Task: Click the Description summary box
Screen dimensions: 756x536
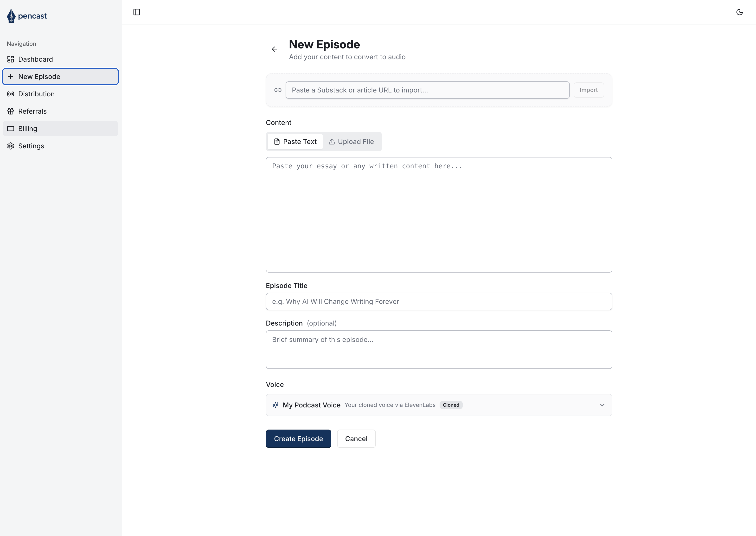Action: (439, 350)
